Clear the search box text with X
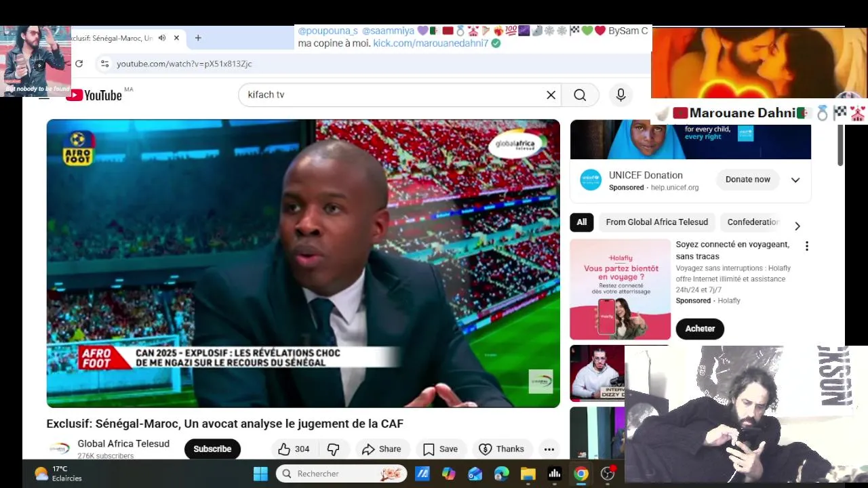 [551, 95]
